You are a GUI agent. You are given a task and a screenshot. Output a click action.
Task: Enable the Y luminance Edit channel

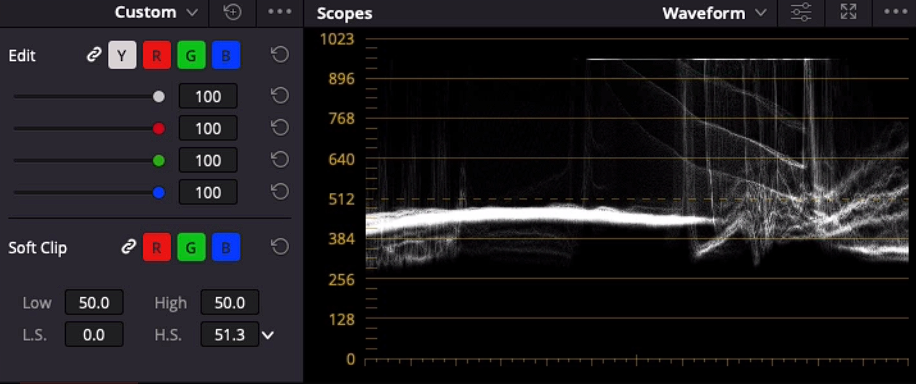point(122,56)
